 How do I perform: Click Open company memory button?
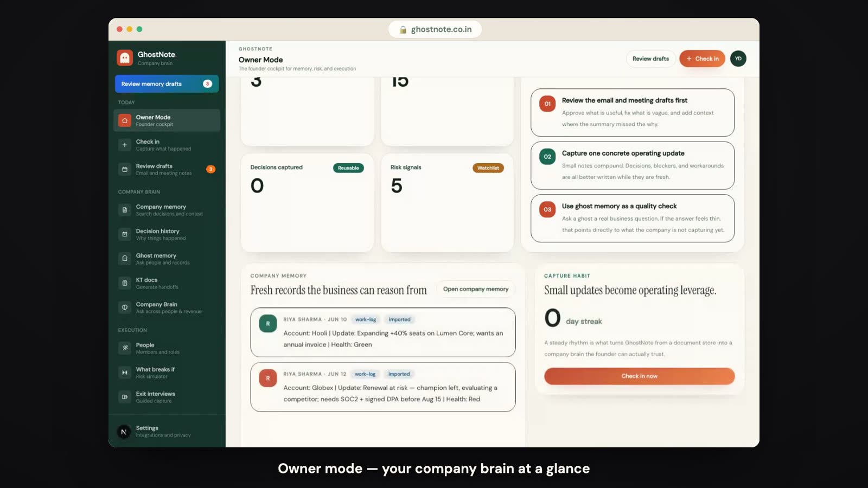[476, 289]
